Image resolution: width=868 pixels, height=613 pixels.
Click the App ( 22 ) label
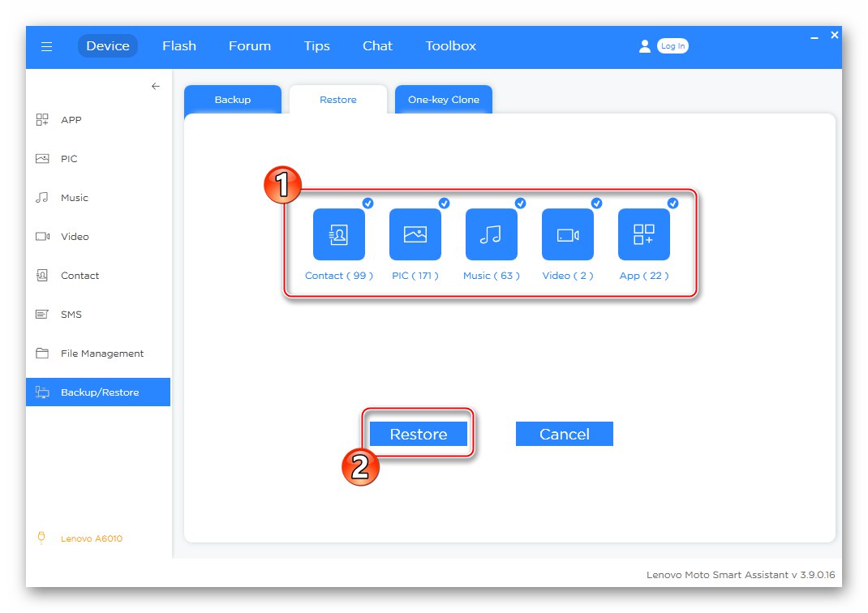pos(644,276)
